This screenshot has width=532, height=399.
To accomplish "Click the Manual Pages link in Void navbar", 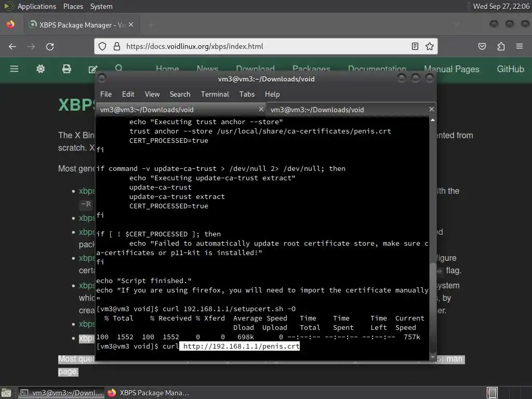I will [451, 69].
